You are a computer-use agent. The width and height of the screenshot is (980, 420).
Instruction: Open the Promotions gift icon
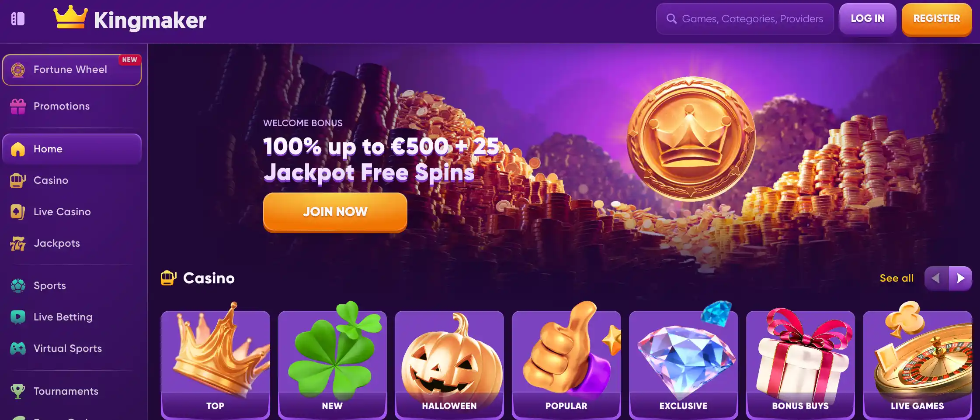point(18,106)
